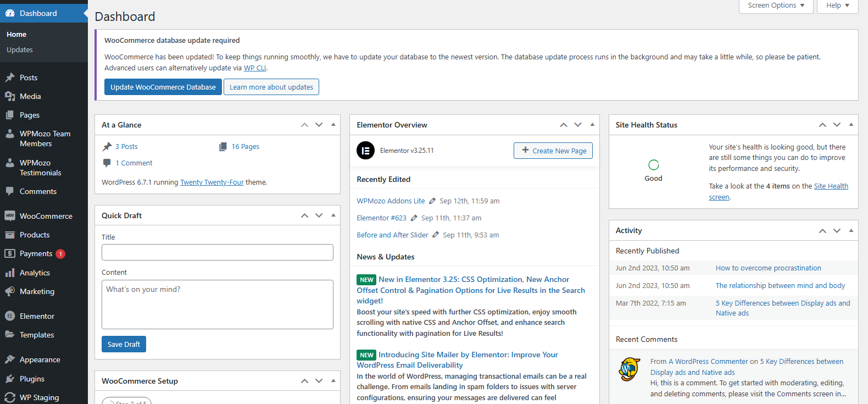This screenshot has height=404, width=868.
Task: Open the Help dropdown tab
Action: pyautogui.click(x=838, y=5)
